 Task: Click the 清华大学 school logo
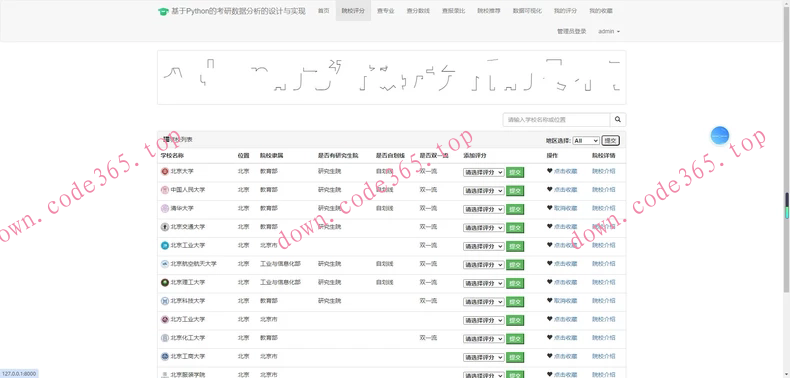[x=164, y=209]
